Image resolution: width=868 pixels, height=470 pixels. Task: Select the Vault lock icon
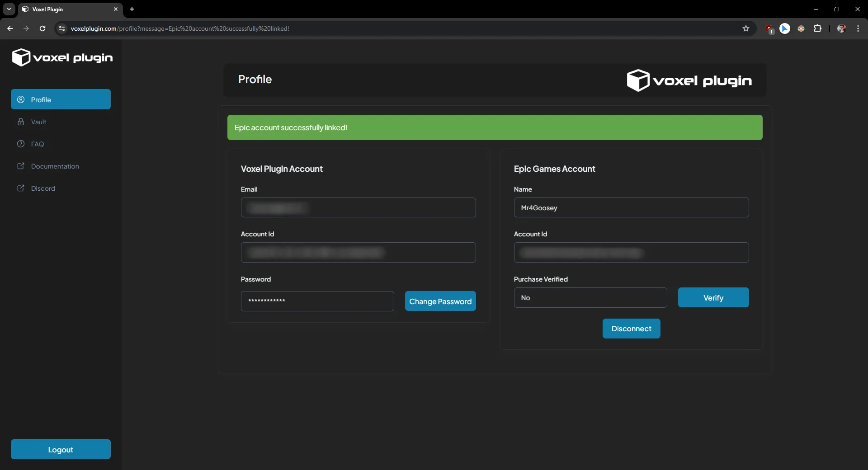pos(21,122)
